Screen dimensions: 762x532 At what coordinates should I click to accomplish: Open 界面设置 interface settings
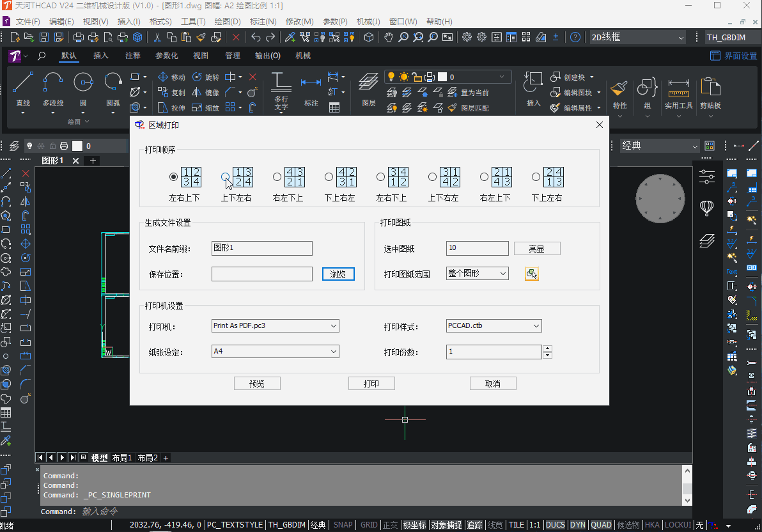point(734,56)
